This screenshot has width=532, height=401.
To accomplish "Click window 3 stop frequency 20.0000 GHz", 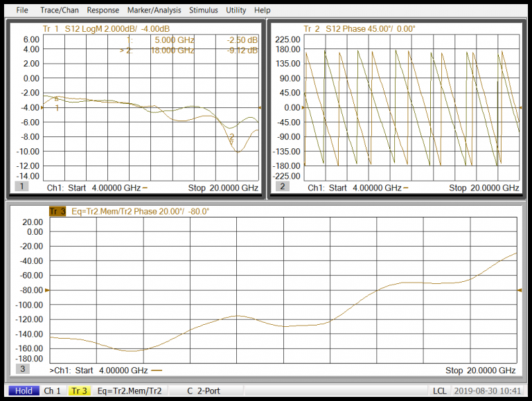I will (x=491, y=371).
